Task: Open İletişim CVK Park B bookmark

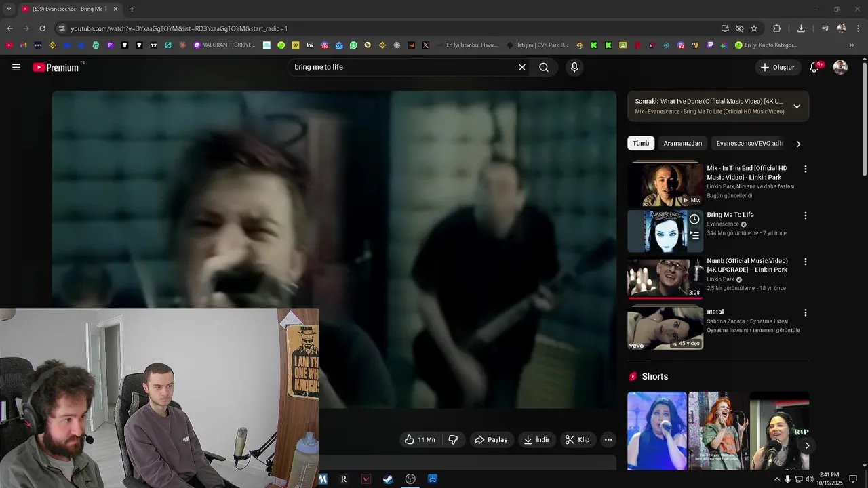Action: [537, 45]
